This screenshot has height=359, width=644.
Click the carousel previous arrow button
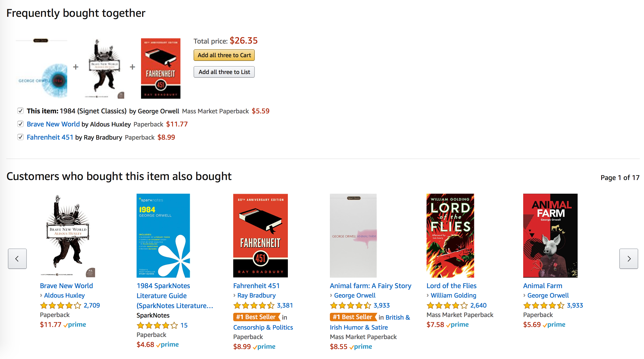(x=17, y=259)
